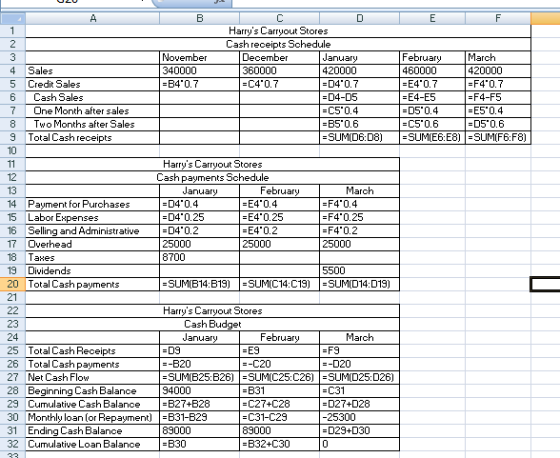Select column C header

[x=279, y=18]
